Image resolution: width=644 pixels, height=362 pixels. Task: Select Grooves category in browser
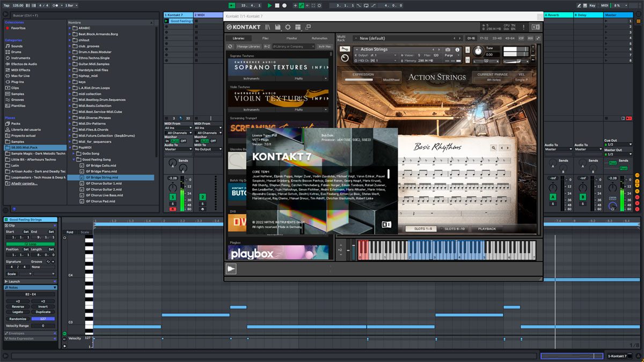coord(15,100)
